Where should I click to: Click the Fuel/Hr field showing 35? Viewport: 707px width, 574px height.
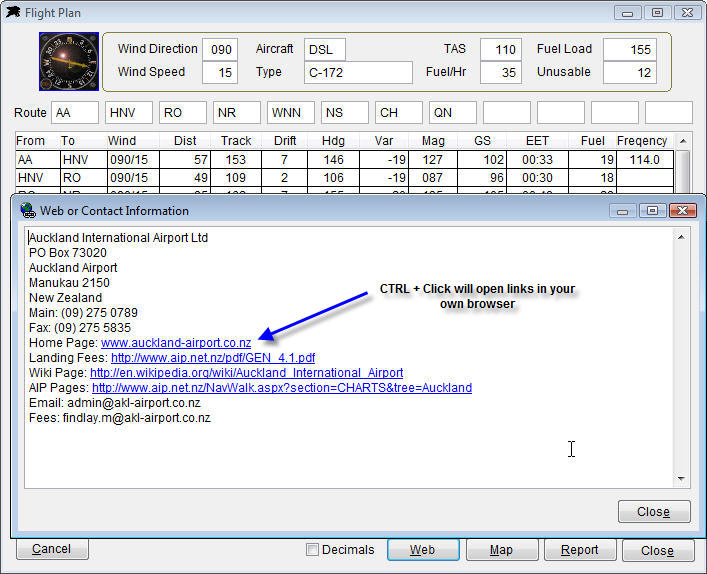point(501,72)
